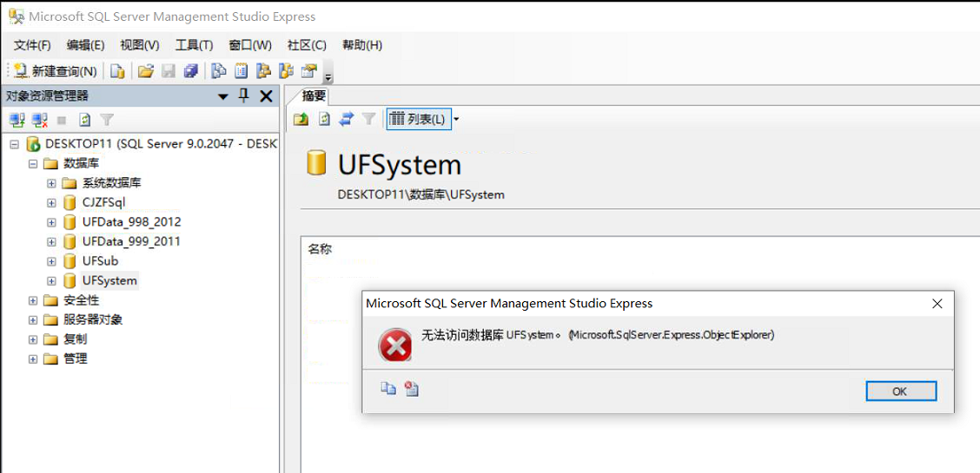980x473 pixels.
Task: Click the Synchronize arrows icon in Summary toolbar
Action: coord(347,119)
